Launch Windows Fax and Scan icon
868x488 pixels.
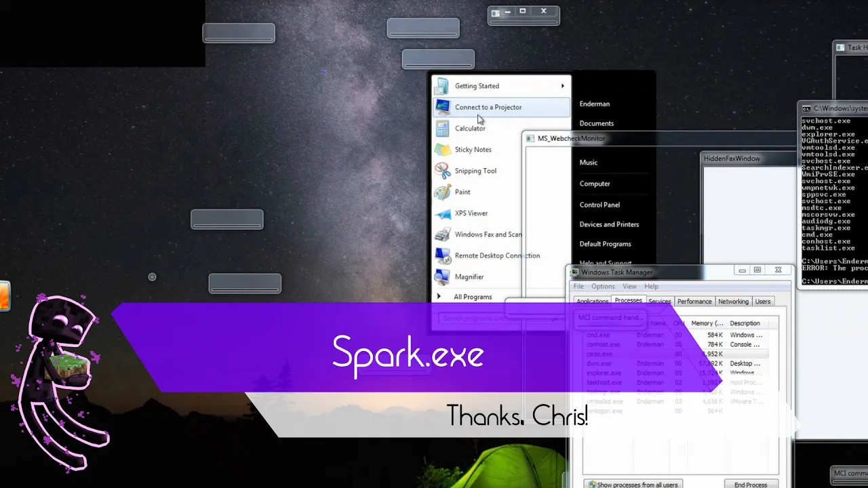[x=442, y=235]
